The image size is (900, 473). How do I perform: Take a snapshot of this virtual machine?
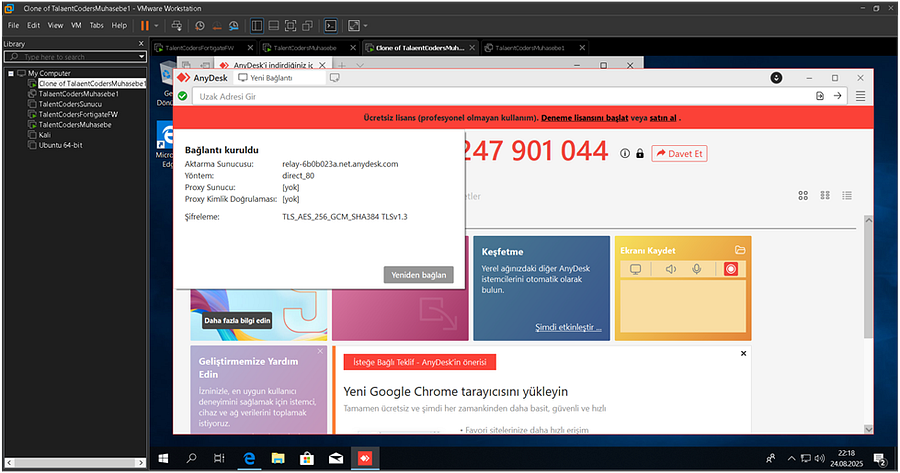200,26
